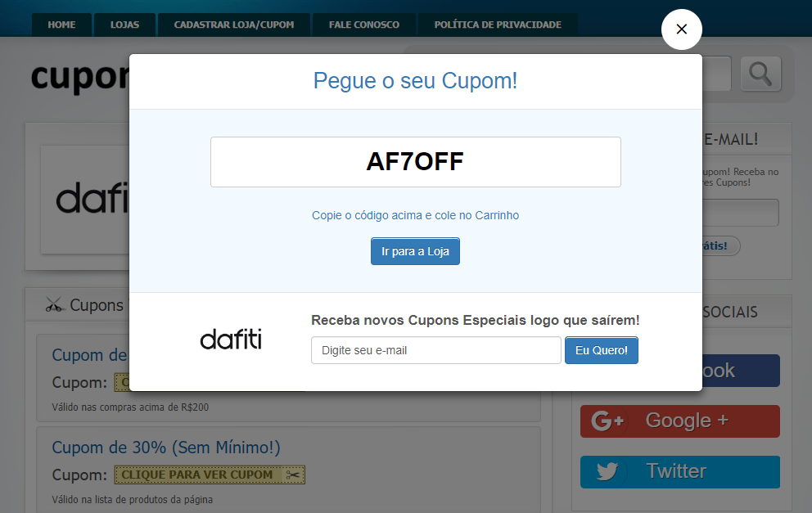Focus the Digite seu e-mail field

click(436, 350)
